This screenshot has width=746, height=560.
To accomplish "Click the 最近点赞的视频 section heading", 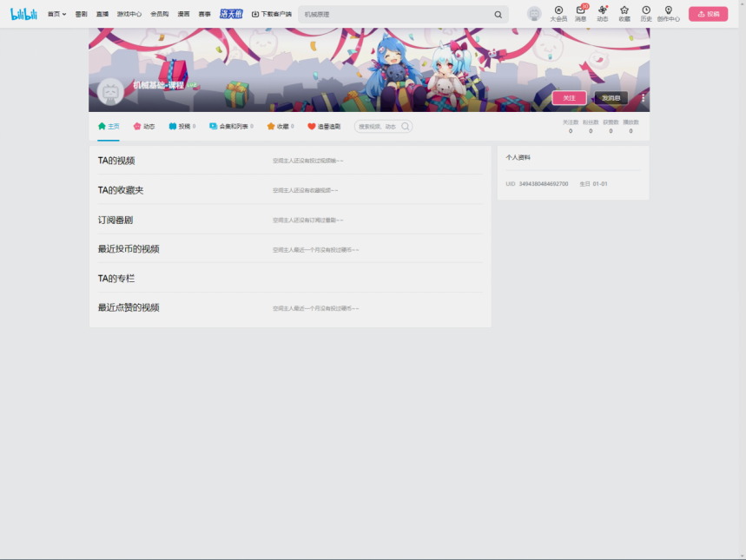I will tap(129, 308).
